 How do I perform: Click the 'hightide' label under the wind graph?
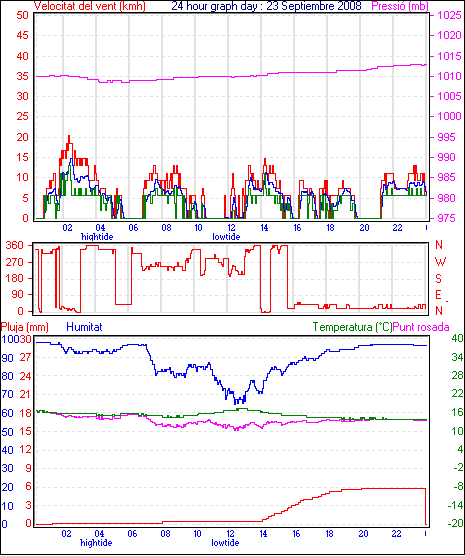click(97, 237)
